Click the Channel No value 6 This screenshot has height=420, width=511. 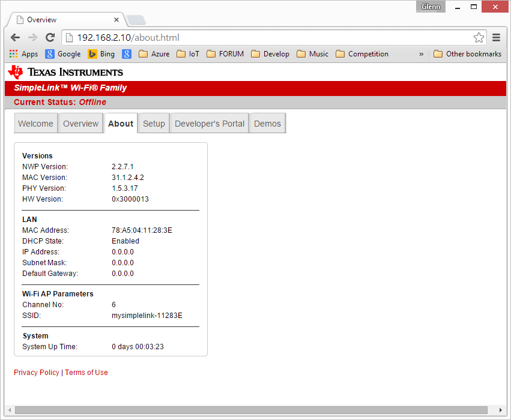tap(113, 305)
